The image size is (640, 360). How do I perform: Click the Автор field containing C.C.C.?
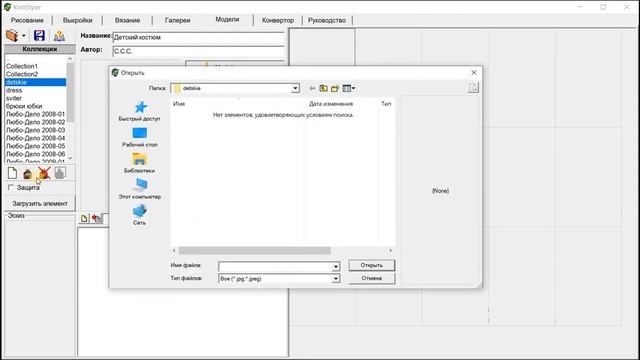coord(198,51)
